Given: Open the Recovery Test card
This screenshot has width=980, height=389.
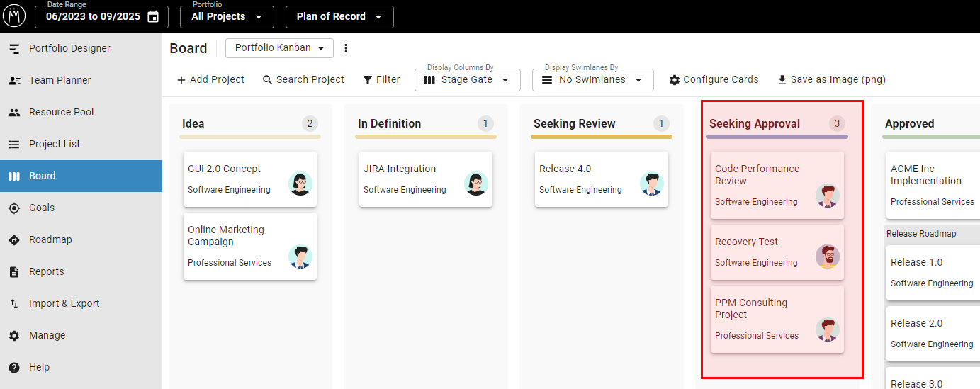Looking at the screenshot, I should click(777, 252).
